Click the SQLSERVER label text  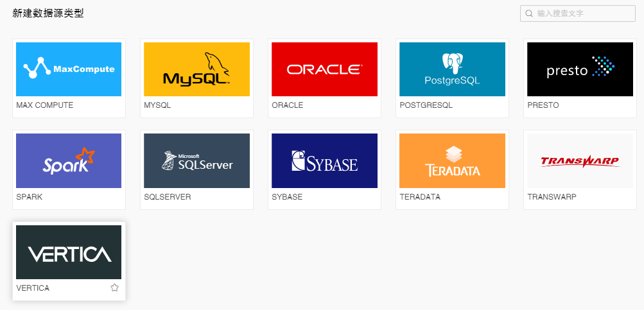point(168,196)
